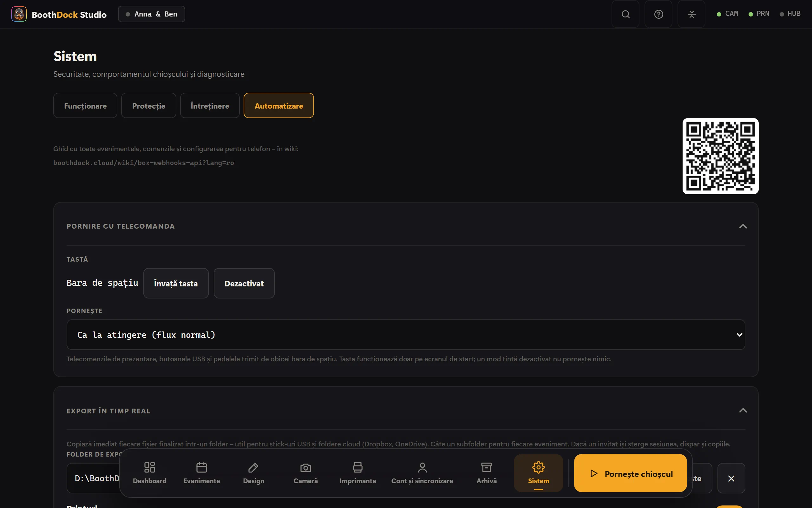812x508 pixels.
Task: Collapse Pornire cu telecomanda section
Action: 743,226
